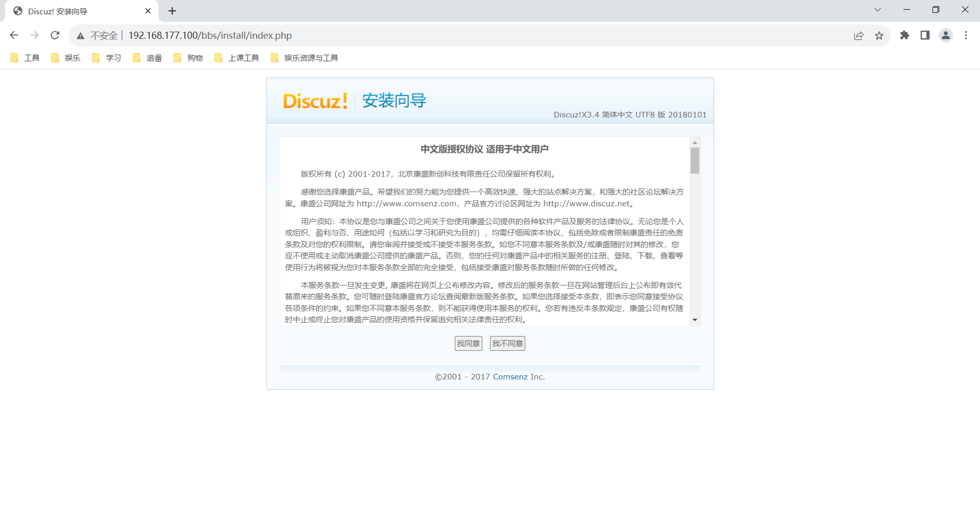Click the license agreement scrollbar thumb

(x=695, y=161)
